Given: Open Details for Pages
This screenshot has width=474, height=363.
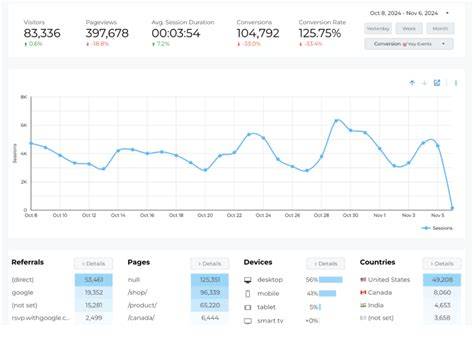Looking at the screenshot, I should pyautogui.click(x=210, y=264).
